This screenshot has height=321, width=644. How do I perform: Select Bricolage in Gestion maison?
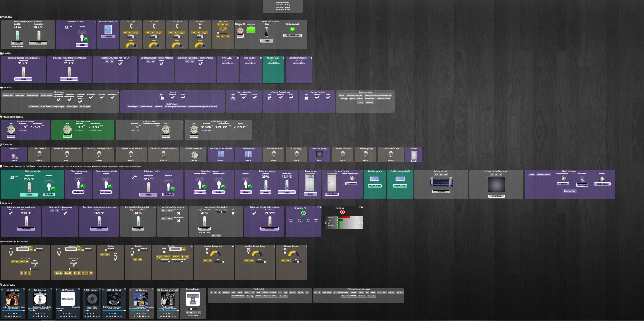point(344,99)
